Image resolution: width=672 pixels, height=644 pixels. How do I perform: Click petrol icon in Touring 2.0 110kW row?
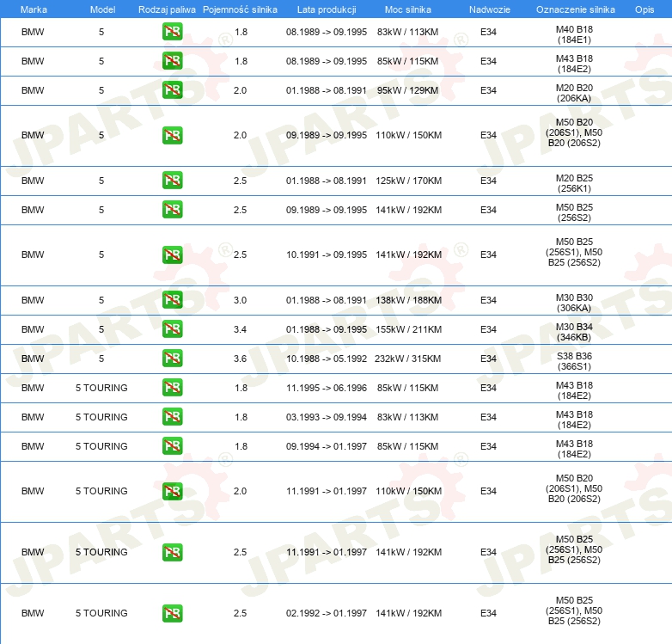172,491
